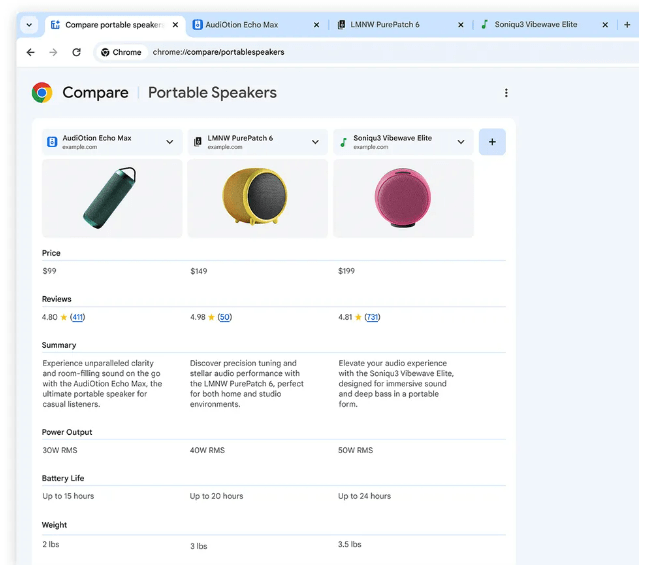The height and width of the screenshot is (573, 647).
Task: Open the 50 reviews link
Action: tap(224, 317)
